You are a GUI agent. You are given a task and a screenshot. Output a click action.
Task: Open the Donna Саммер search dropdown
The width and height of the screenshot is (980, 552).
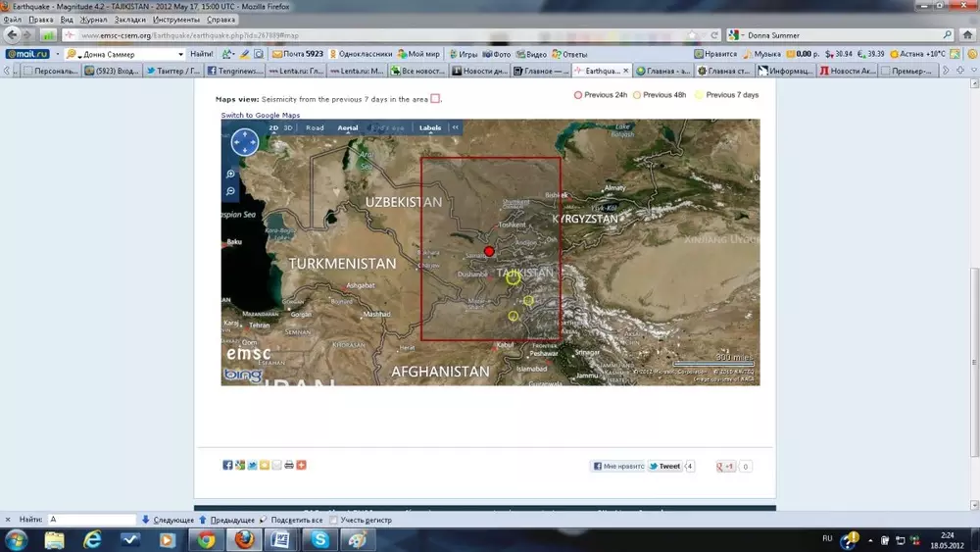180,54
